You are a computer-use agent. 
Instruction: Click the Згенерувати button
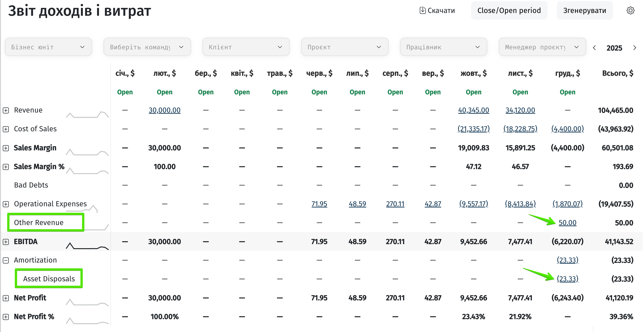[585, 10]
